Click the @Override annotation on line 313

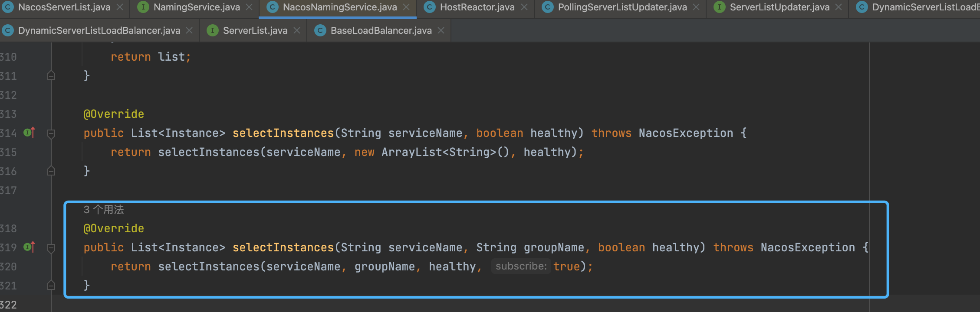(x=114, y=114)
